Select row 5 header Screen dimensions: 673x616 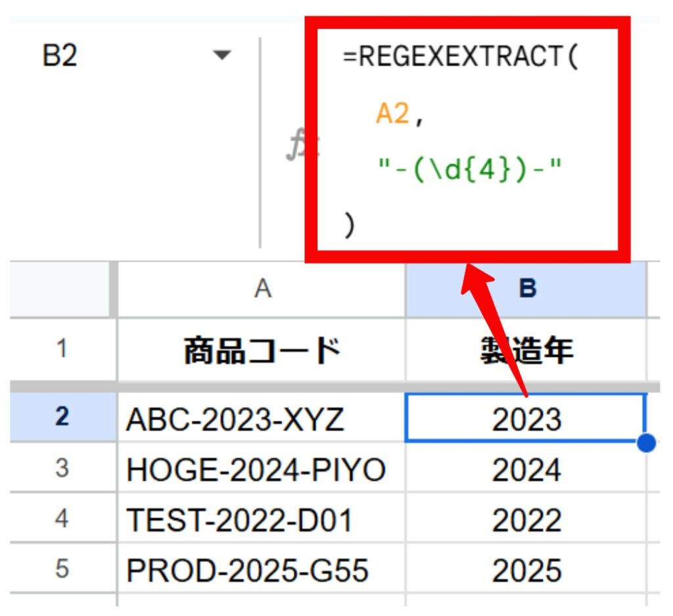(x=62, y=569)
